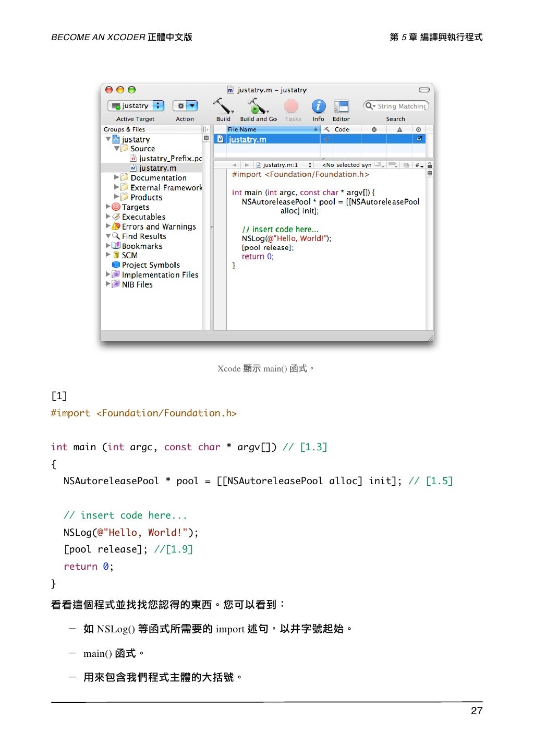534x756 pixels.
Task: Collapse the justatry project group
Action: [x=108, y=139]
